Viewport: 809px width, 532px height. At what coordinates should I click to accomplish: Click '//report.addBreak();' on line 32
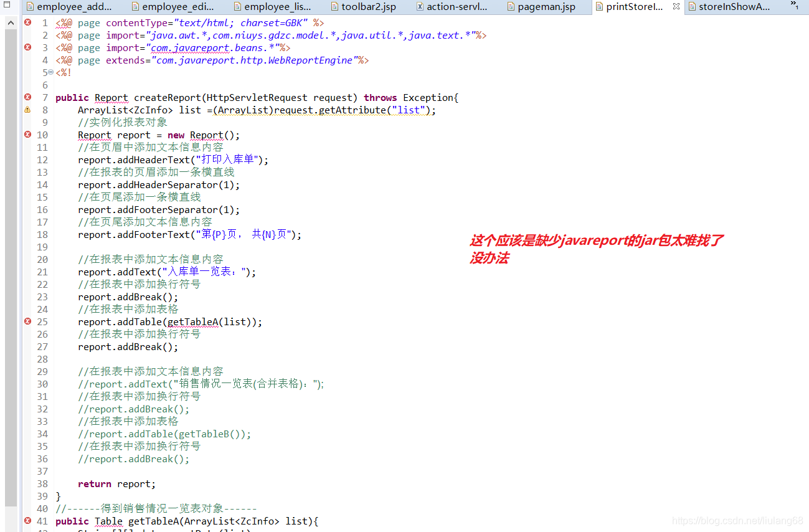[x=134, y=409]
